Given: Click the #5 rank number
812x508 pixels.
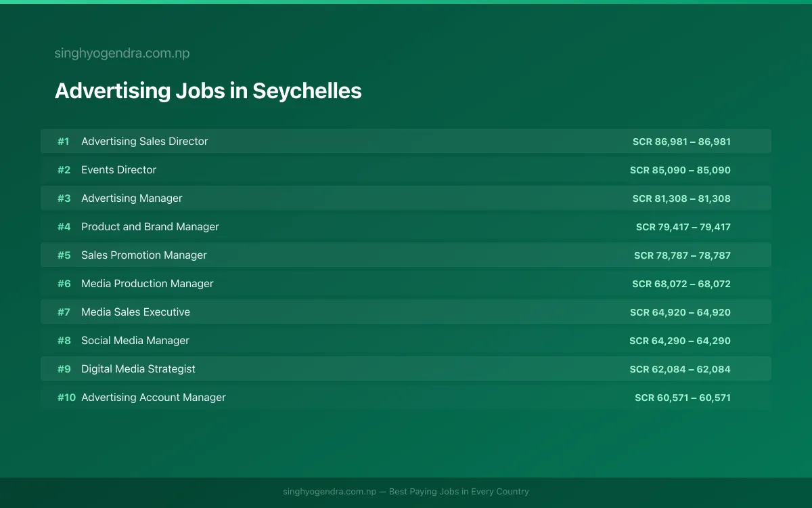Looking at the screenshot, I should (x=64, y=255).
